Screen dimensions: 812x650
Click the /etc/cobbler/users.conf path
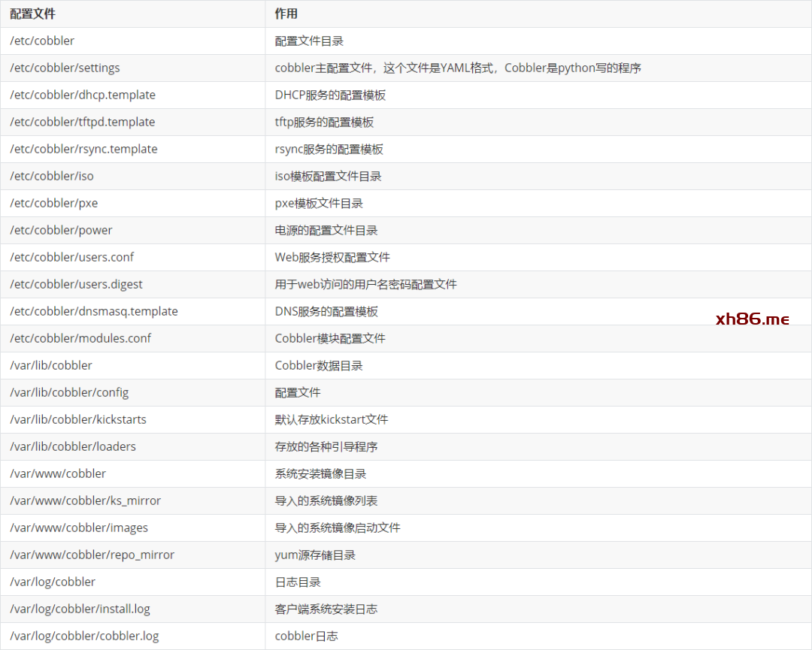tap(71, 258)
